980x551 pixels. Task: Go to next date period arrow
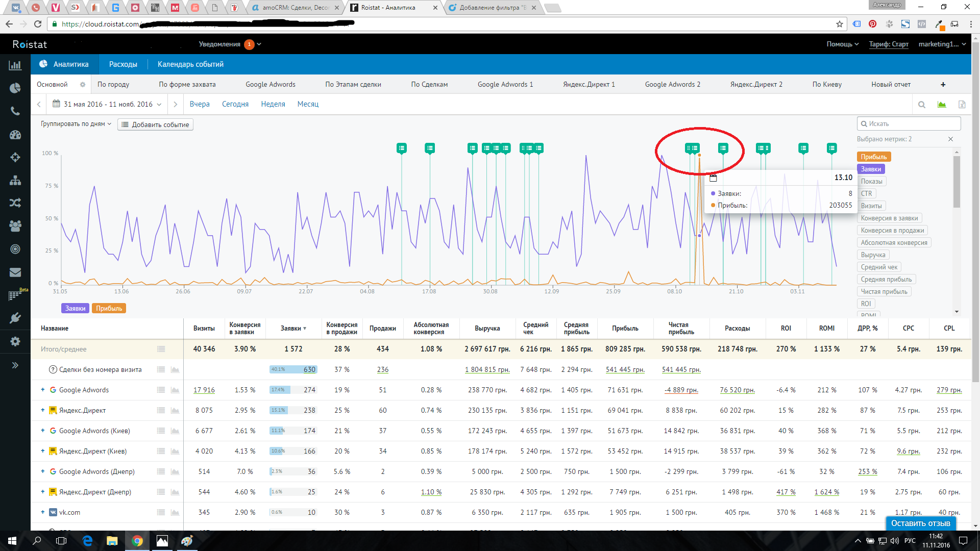[176, 104]
